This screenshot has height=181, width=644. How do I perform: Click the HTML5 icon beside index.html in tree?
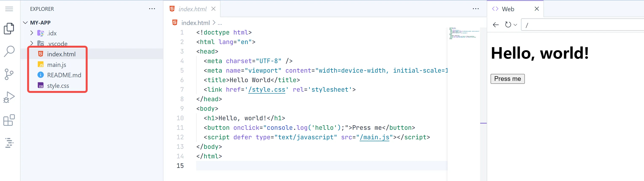[x=40, y=54]
